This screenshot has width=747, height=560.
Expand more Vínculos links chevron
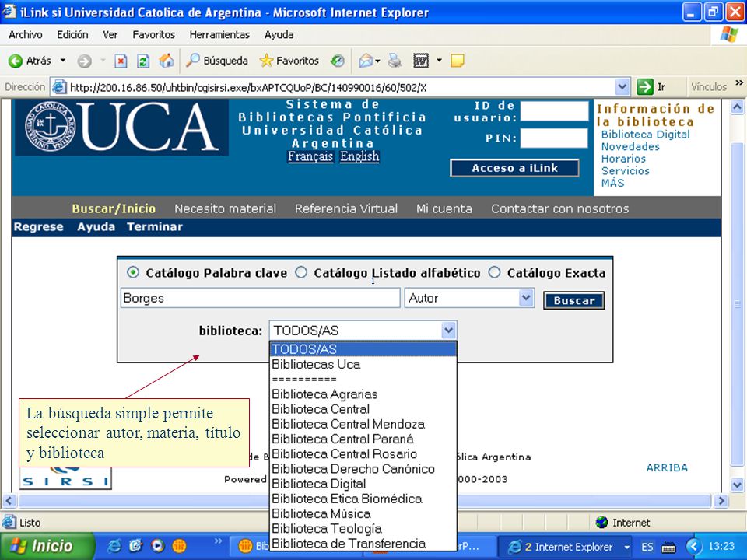739,83
